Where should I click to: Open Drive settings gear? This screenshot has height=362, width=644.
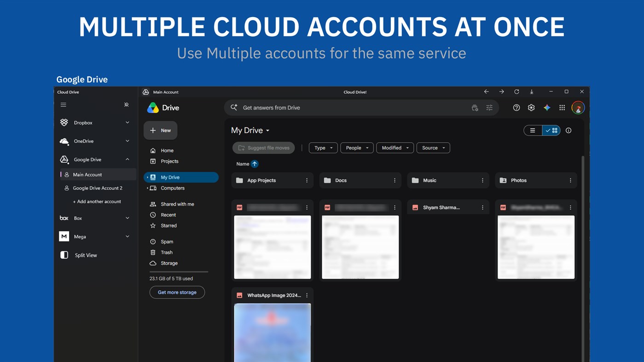pyautogui.click(x=531, y=108)
